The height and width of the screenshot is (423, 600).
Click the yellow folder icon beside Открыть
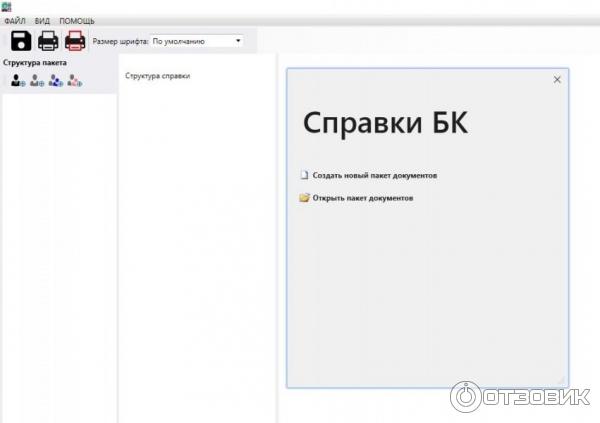pos(305,198)
